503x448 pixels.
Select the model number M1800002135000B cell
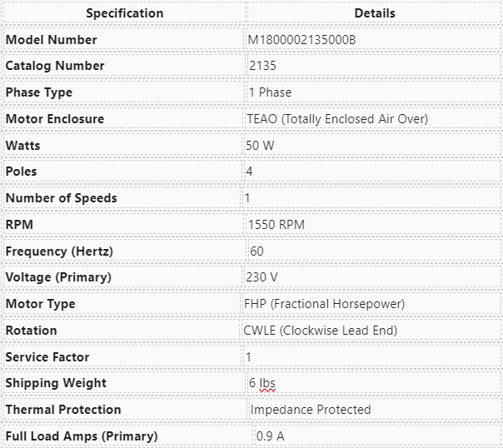301,39
